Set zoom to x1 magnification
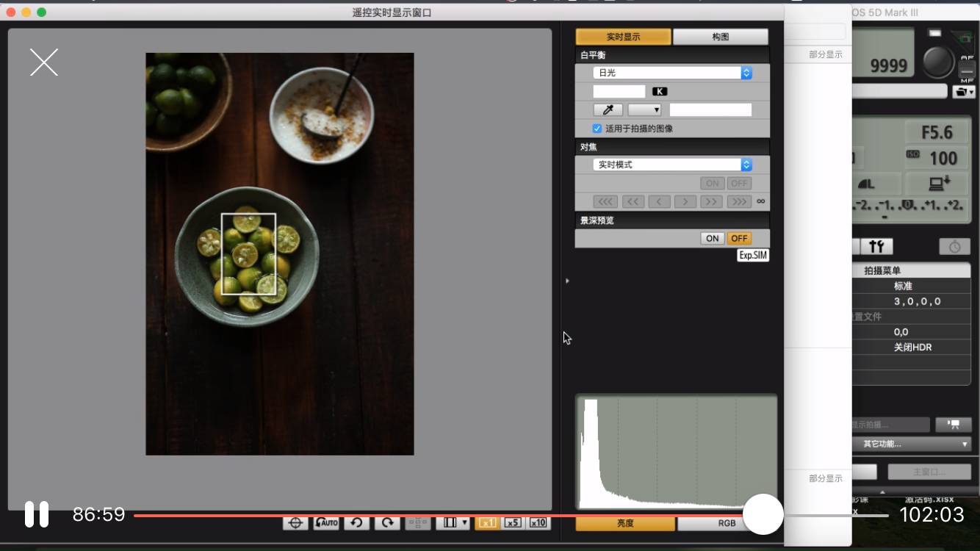 point(487,523)
